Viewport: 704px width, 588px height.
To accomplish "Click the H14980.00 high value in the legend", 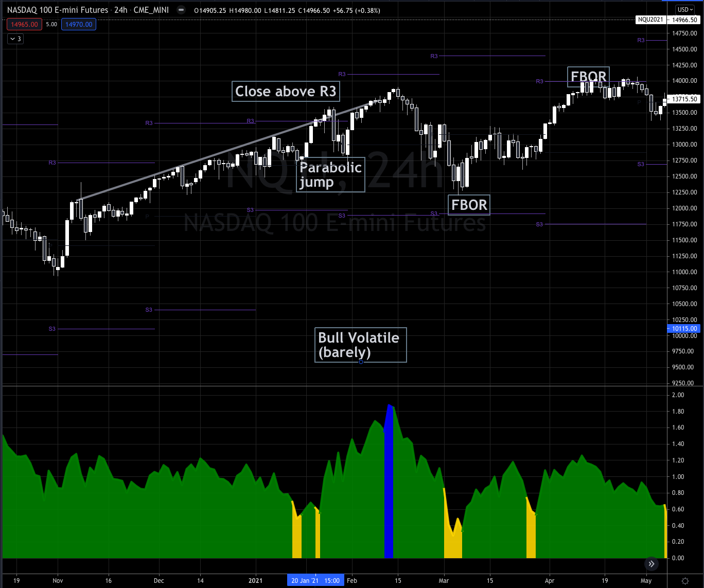I will point(246,10).
